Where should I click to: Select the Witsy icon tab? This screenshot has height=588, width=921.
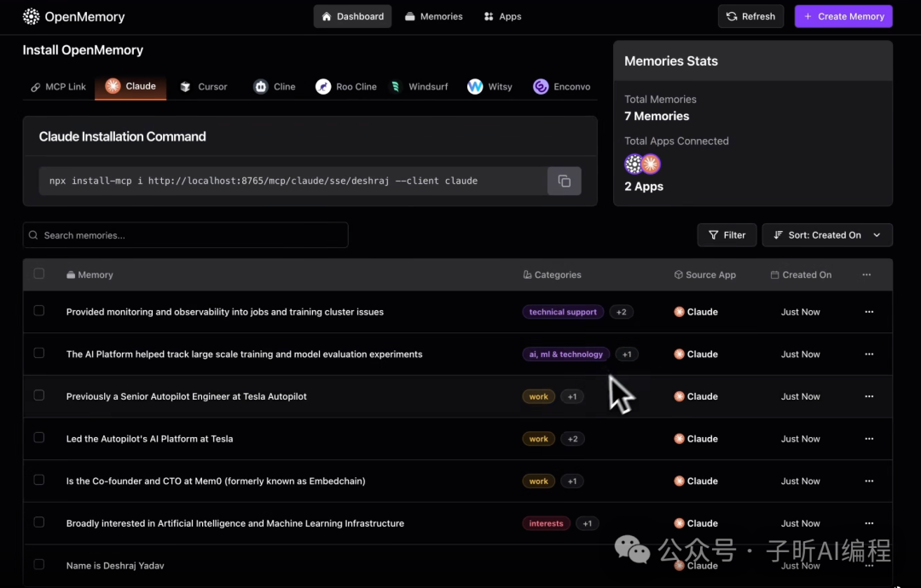[x=475, y=86]
